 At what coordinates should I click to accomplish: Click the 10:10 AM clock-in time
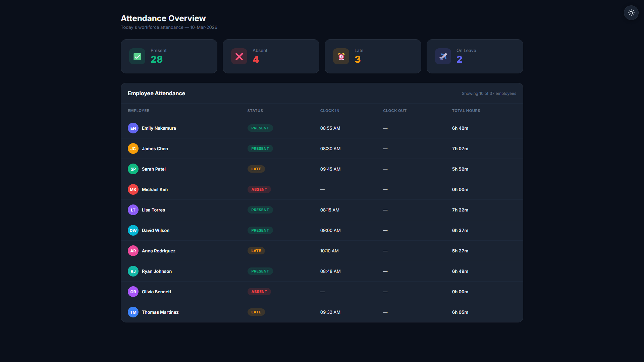coord(329,251)
